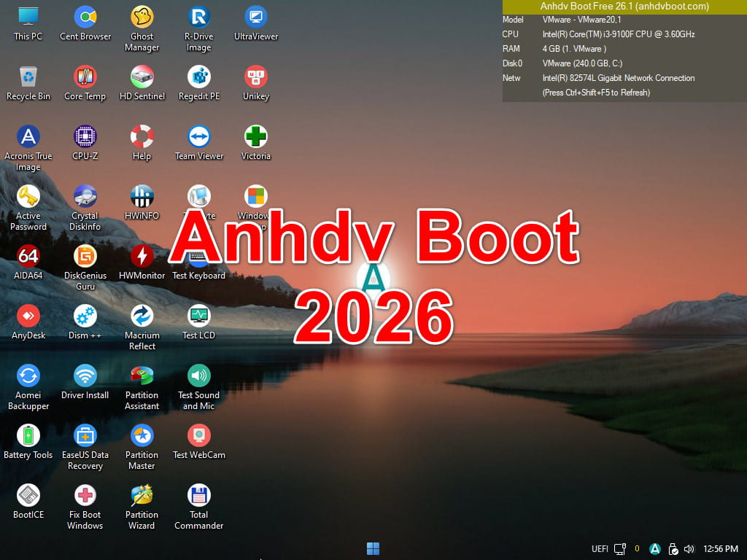This screenshot has height=560, width=747.
Task: Open Driver Install shortcut
Action: pyautogui.click(x=85, y=382)
